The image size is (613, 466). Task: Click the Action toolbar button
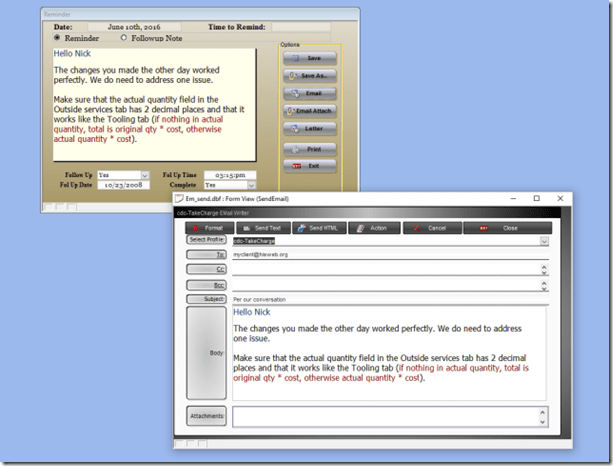point(374,228)
